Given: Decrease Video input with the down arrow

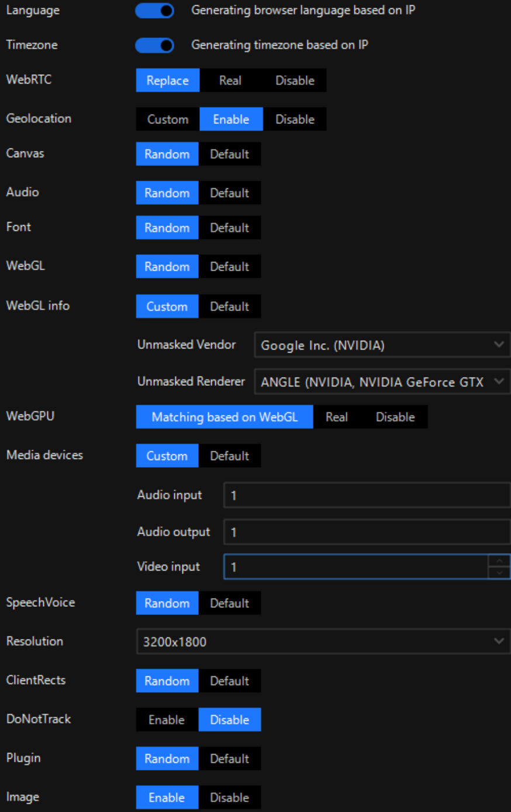Looking at the screenshot, I should (499, 573).
